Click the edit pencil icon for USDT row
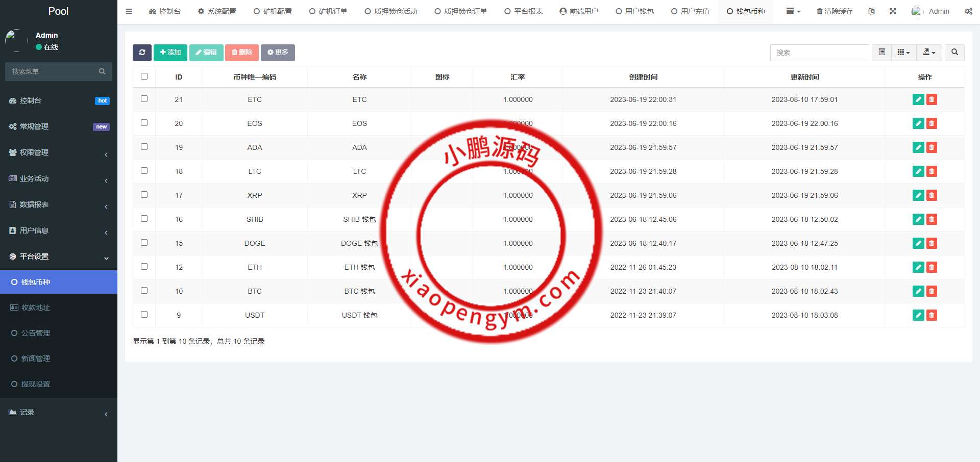Screen dimensions: 980x462 918,315
